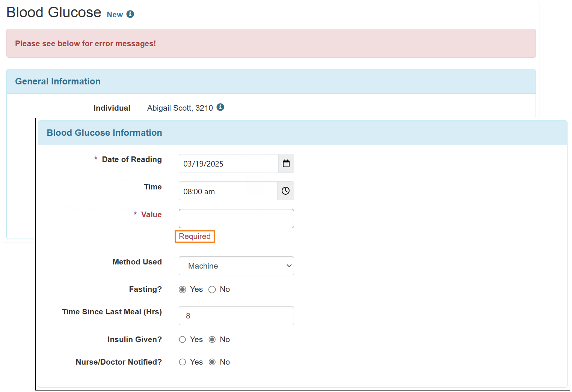
Task: Click the empty Value input field
Action: 236,218
